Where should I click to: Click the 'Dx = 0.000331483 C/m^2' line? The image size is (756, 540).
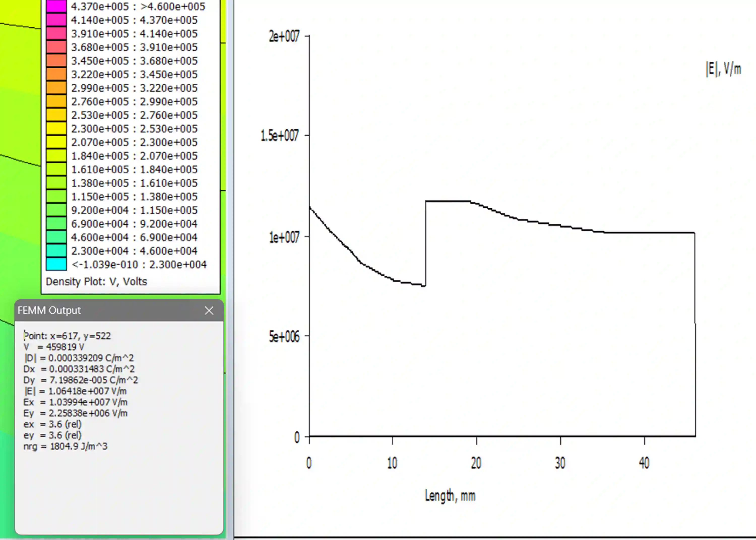pyautogui.click(x=79, y=369)
